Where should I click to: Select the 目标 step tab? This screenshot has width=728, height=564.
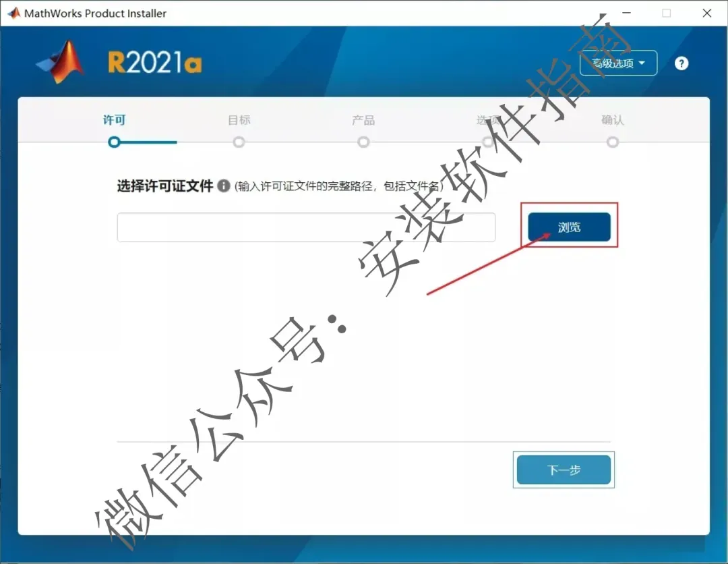point(239,120)
